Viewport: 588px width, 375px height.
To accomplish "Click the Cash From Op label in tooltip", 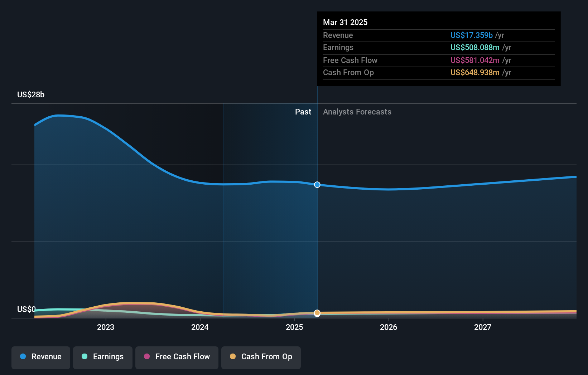I will pyautogui.click(x=348, y=72).
